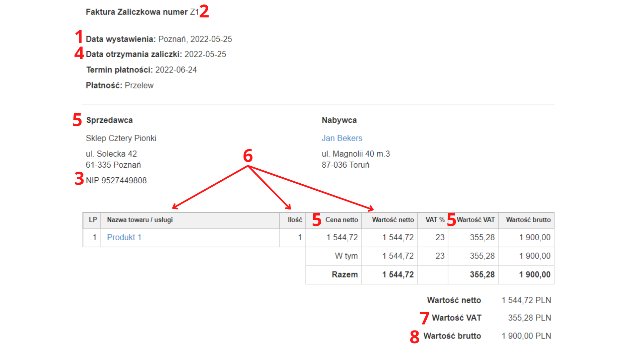Select the seller city '61-335 Poznań'

click(113, 165)
